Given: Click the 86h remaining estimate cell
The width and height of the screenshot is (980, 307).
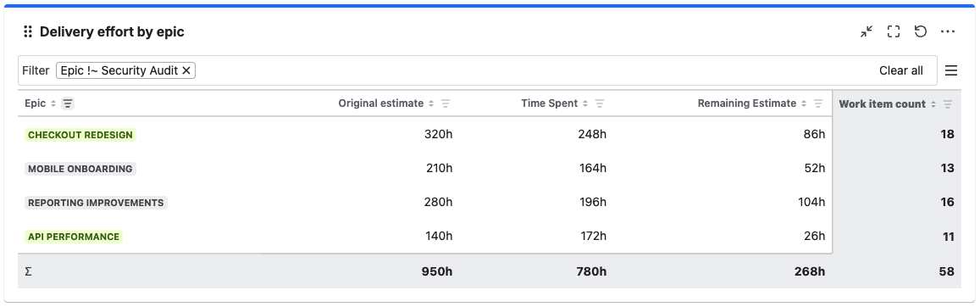Looking at the screenshot, I should pos(814,135).
